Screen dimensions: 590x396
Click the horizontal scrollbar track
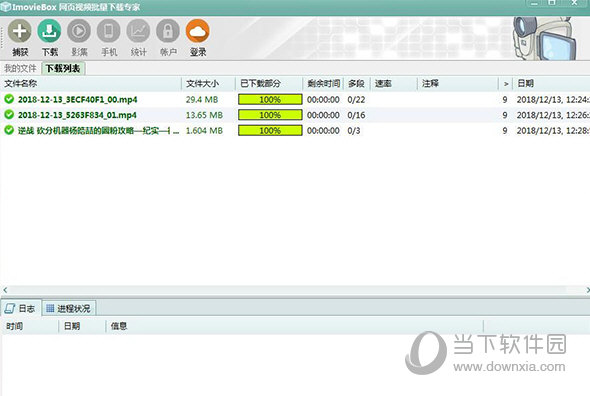pyautogui.click(x=296, y=289)
